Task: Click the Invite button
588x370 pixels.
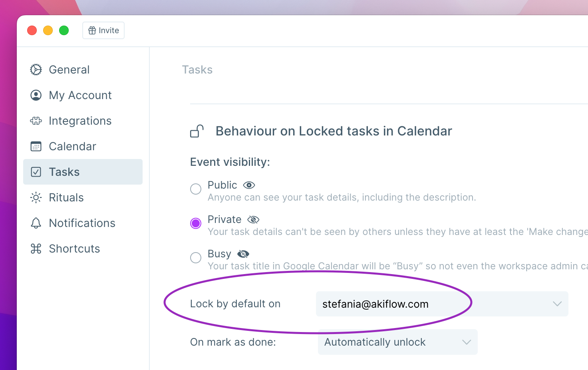Action: tap(103, 30)
